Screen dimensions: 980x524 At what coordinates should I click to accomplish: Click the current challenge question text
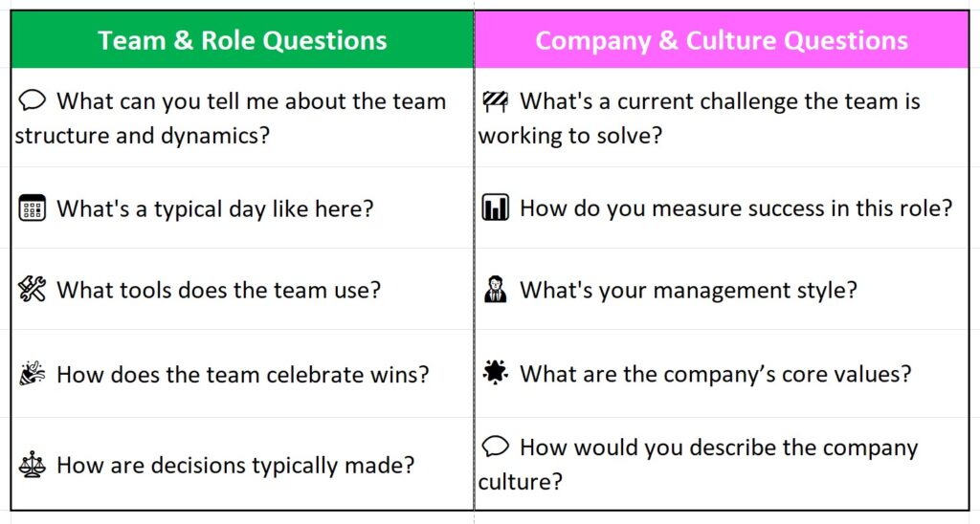(719, 101)
